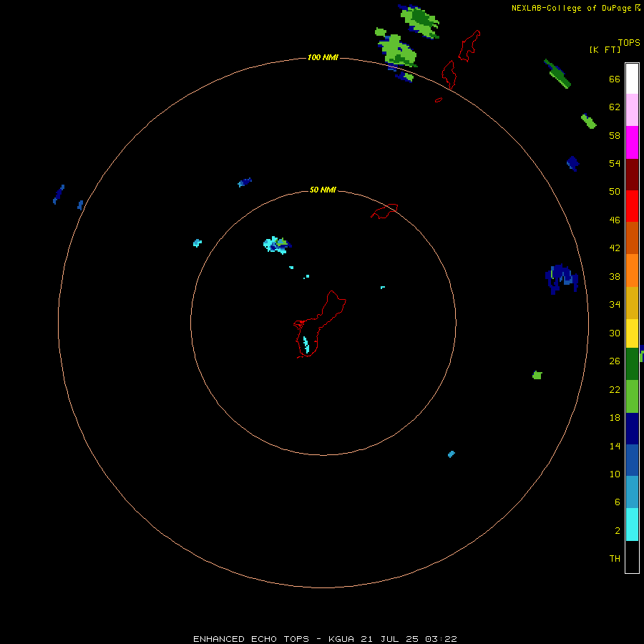Click the 62 value on the legend
Image resolution: width=644 pixels, height=644 pixels.
click(615, 107)
